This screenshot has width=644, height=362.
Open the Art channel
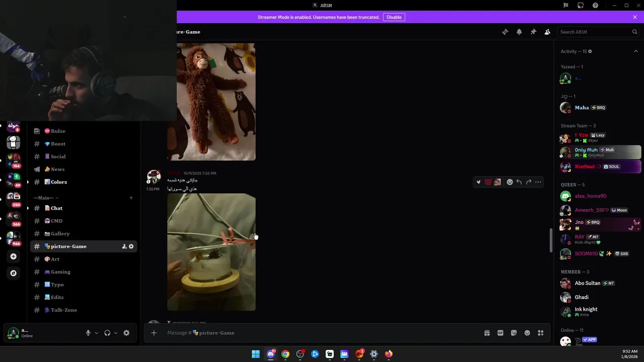(84, 259)
